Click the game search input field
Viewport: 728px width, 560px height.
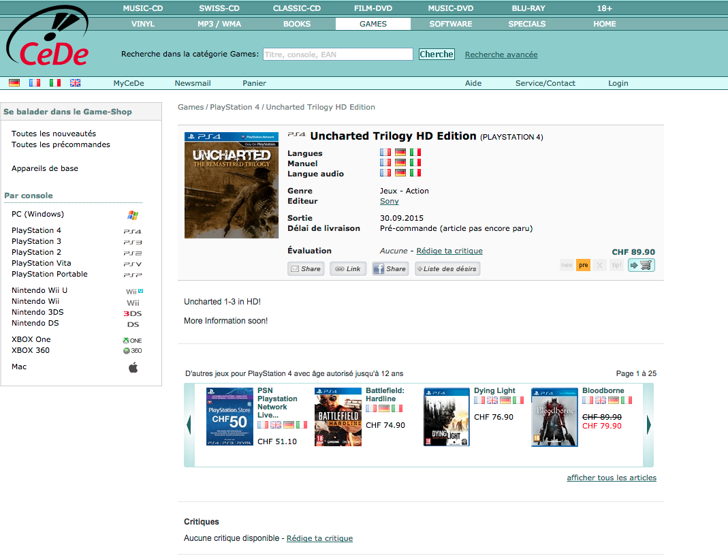(338, 55)
